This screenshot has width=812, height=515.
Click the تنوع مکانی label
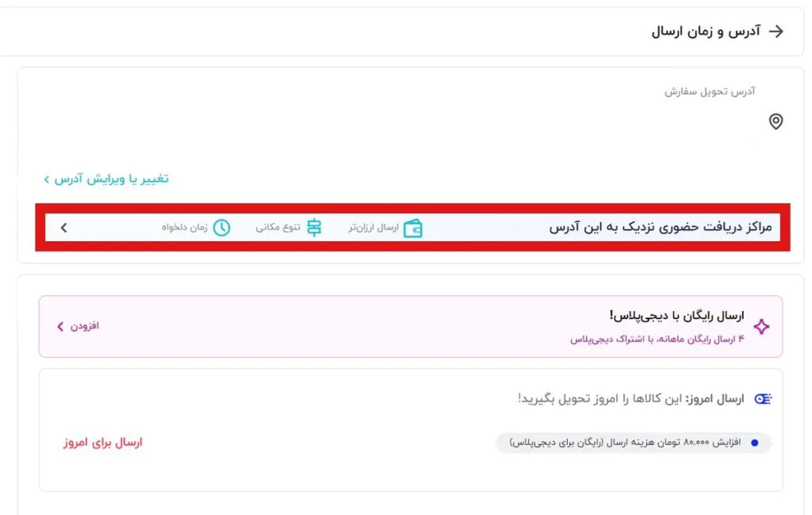pos(278,228)
